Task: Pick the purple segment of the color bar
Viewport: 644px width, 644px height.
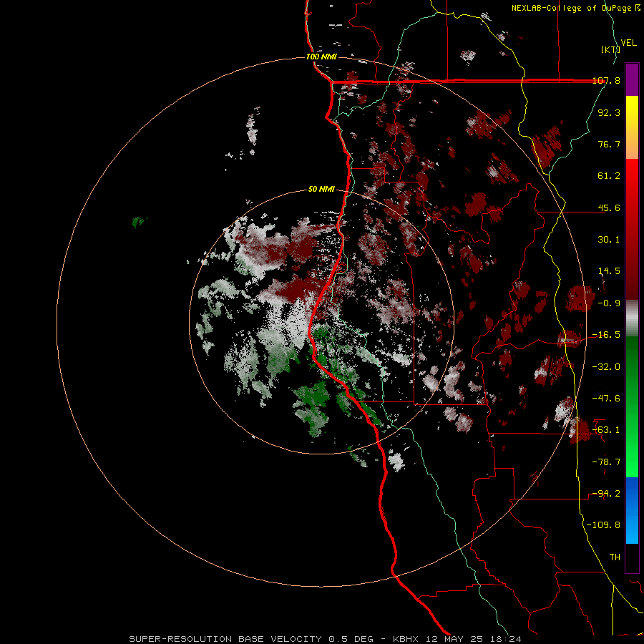Action: point(632,79)
